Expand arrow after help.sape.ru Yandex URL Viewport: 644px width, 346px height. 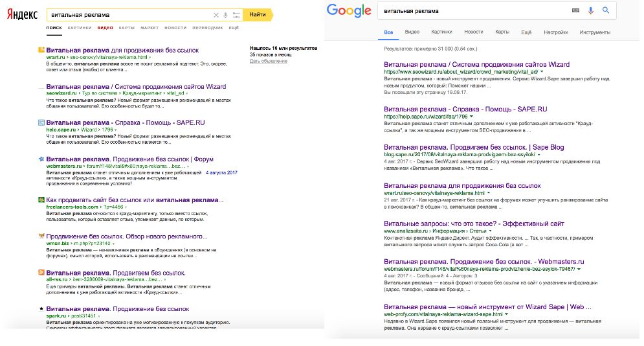click(x=115, y=130)
